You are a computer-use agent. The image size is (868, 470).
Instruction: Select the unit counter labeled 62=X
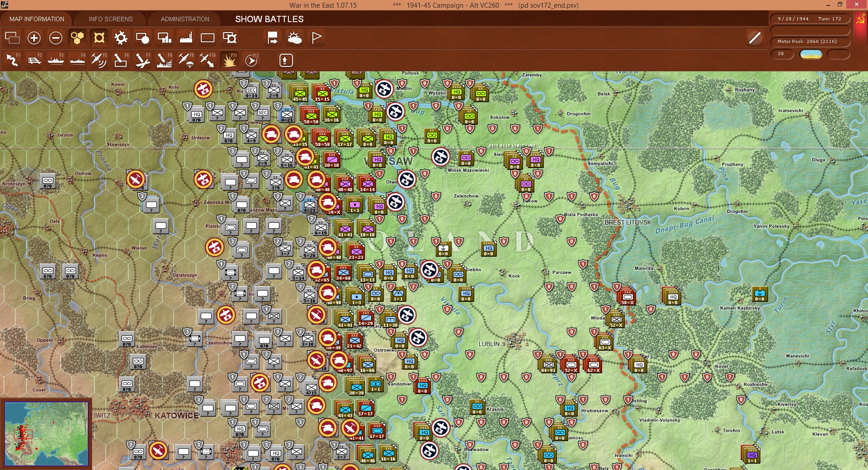[594, 364]
